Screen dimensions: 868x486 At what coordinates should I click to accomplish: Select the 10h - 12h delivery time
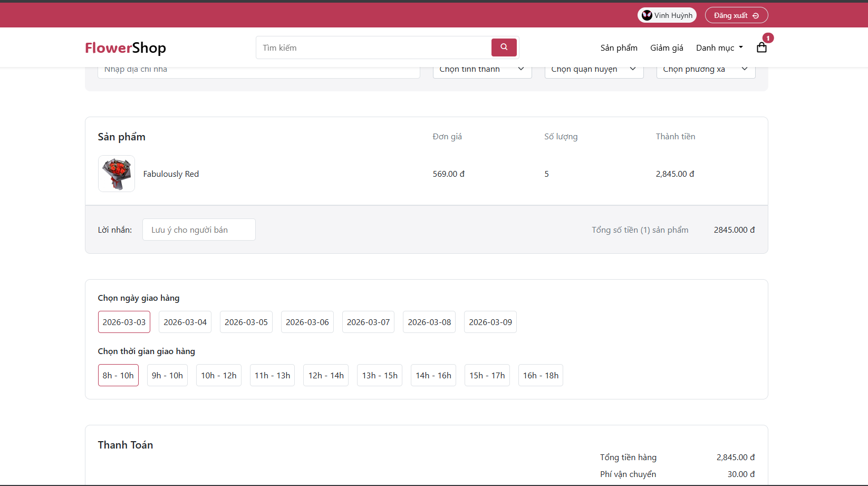click(x=218, y=376)
